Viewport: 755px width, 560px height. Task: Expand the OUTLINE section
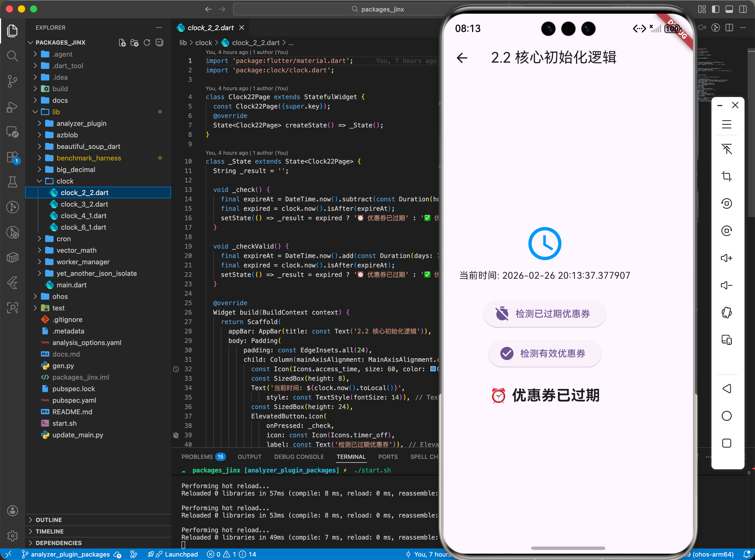pos(49,520)
